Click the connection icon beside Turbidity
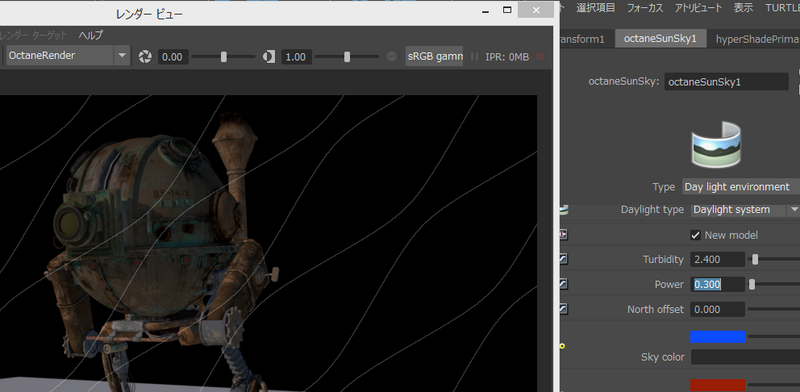 pos(563,259)
